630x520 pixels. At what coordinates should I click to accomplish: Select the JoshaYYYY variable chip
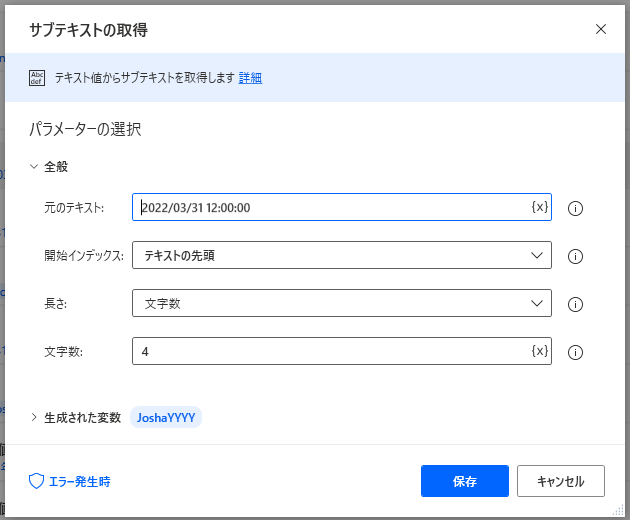tap(166, 417)
